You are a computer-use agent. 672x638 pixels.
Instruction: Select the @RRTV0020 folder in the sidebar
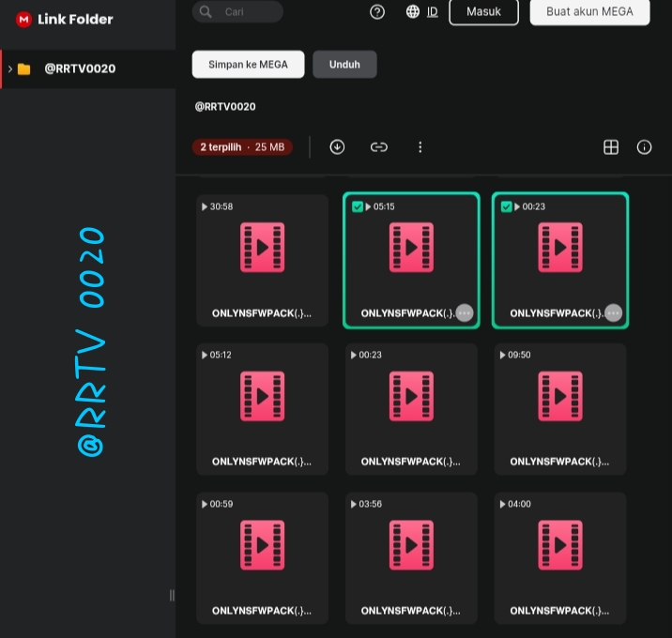pyautogui.click(x=88, y=69)
